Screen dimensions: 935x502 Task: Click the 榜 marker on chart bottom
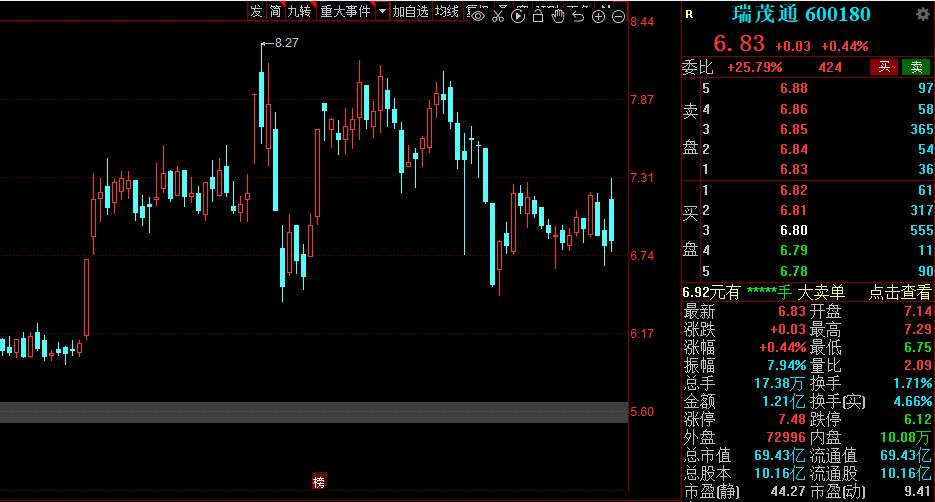tap(319, 482)
